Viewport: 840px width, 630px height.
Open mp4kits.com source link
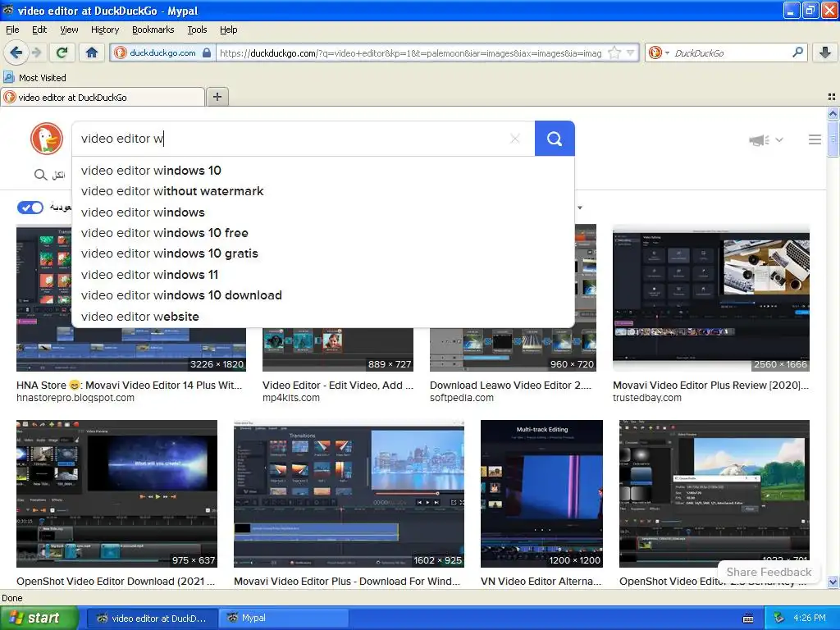tap(291, 398)
